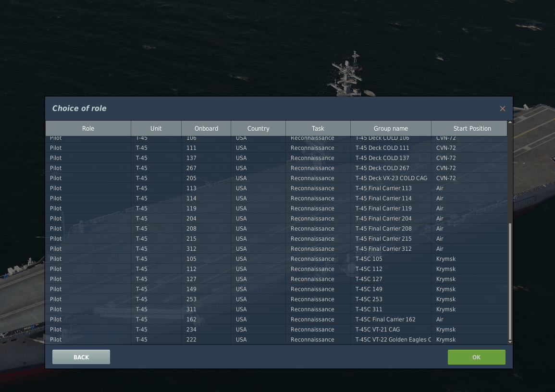Click onboard number 208
The height and width of the screenshot is (392, 555).
pyautogui.click(x=191, y=229)
